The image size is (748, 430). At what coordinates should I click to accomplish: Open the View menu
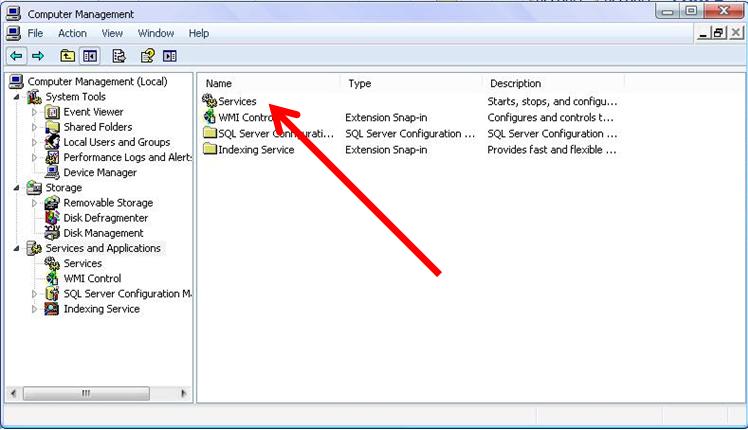pyautogui.click(x=112, y=33)
